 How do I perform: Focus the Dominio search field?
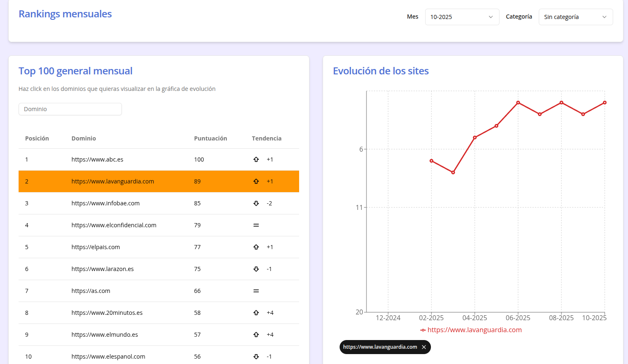point(70,109)
